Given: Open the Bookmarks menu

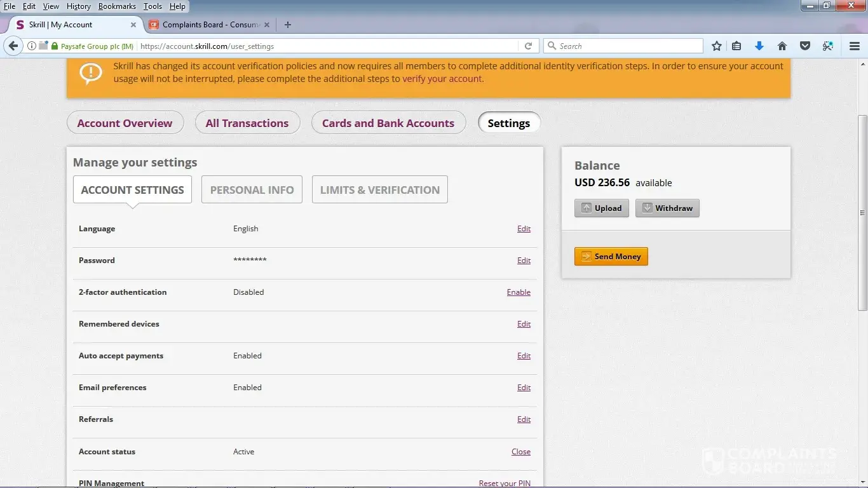Looking at the screenshot, I should (117, 6).
